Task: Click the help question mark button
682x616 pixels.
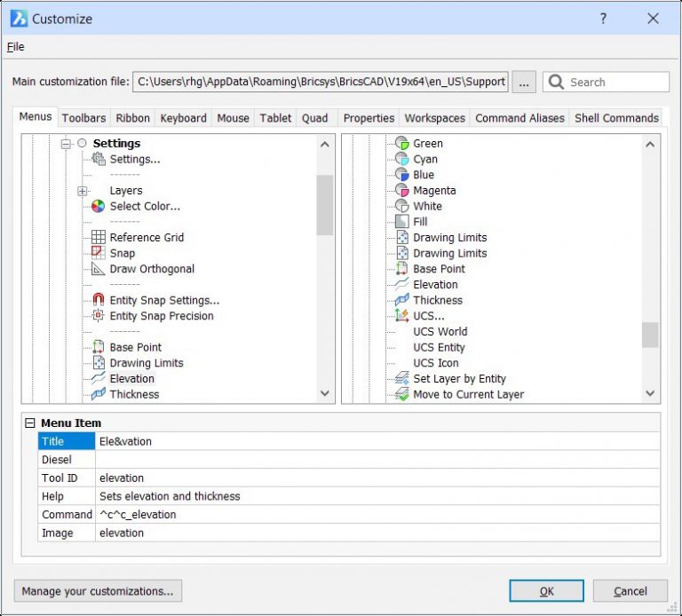Action: (x=603, y=19)
